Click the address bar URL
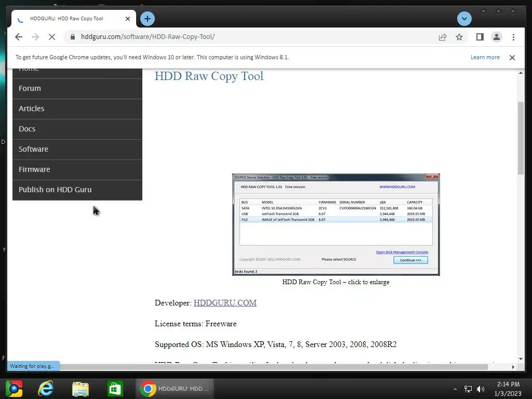The width and height of the screenshot is (532, 399). [148, 37]
